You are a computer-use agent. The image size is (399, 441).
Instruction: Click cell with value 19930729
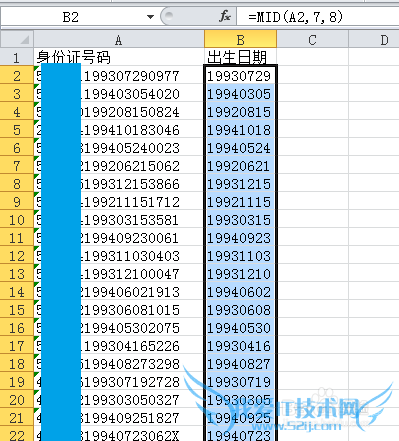[240, 75]
